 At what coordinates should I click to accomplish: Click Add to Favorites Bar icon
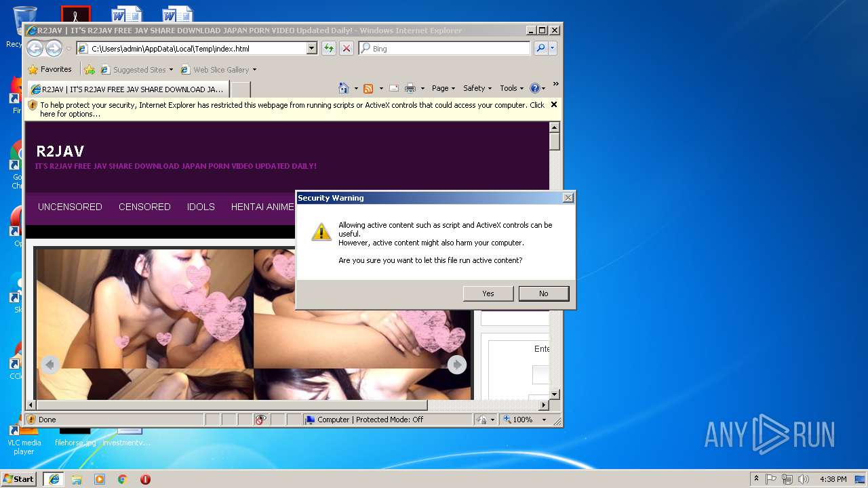click(90, 69)
